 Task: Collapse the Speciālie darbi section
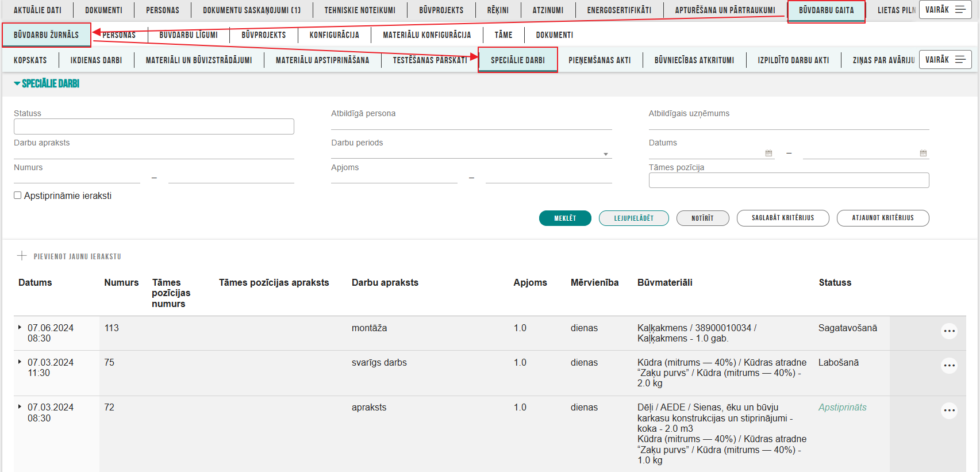(17, 84)
